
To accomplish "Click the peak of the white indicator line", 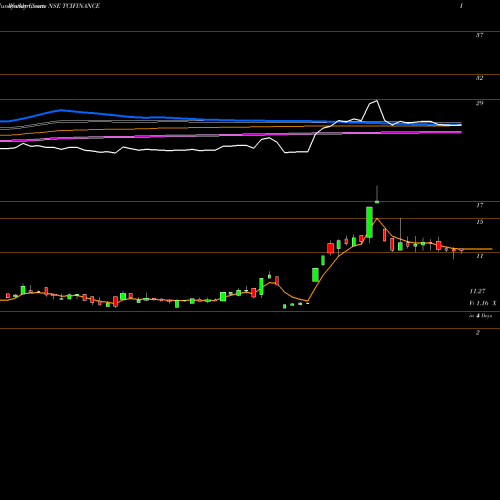I will pos(377,101).
